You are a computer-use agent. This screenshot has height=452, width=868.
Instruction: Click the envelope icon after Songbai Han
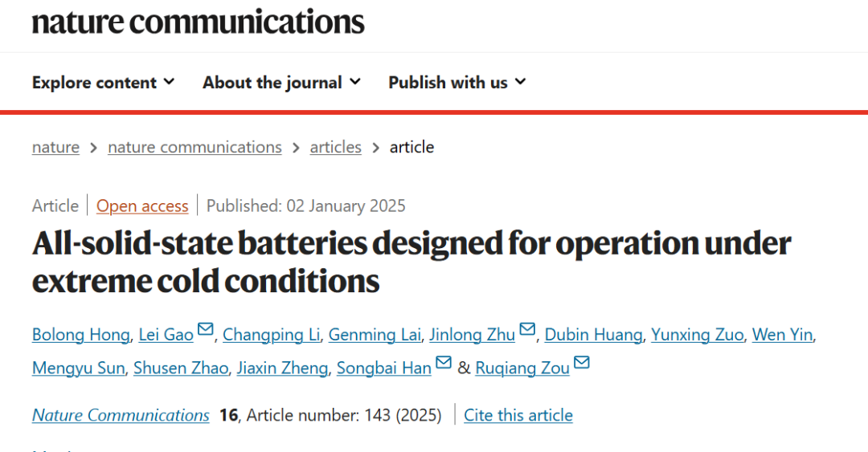444,362
